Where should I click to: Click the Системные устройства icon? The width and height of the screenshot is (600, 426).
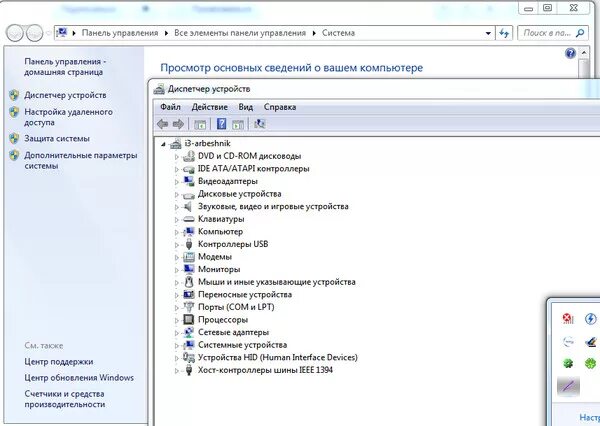[189, 345]
